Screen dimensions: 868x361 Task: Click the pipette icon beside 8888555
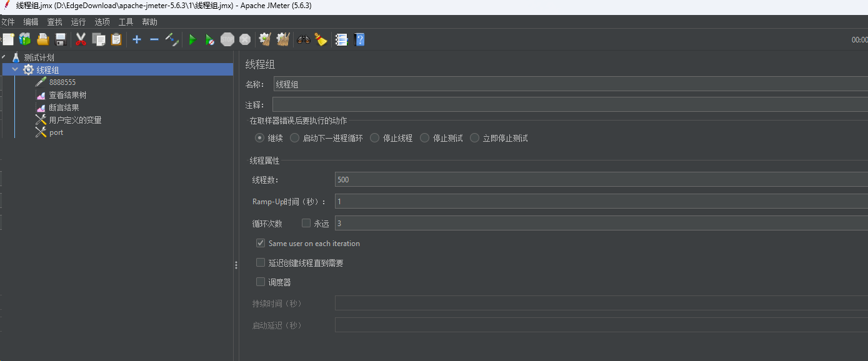[41, 82]
